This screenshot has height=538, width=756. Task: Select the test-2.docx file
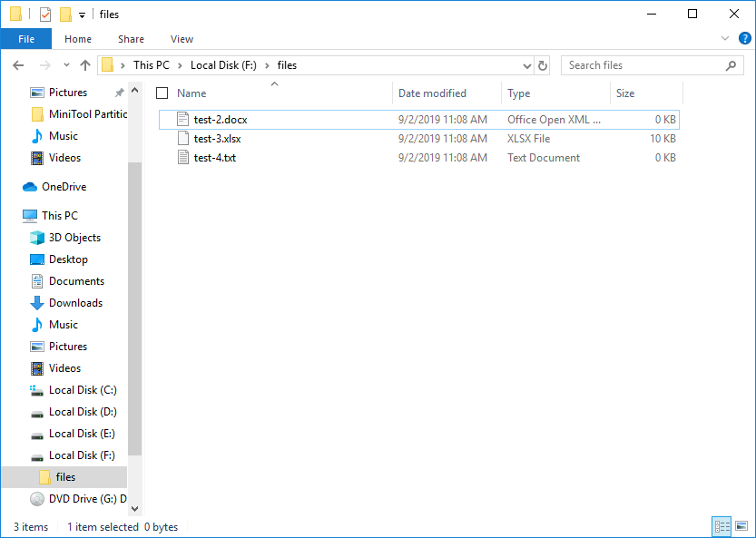(x=418, y=120)
